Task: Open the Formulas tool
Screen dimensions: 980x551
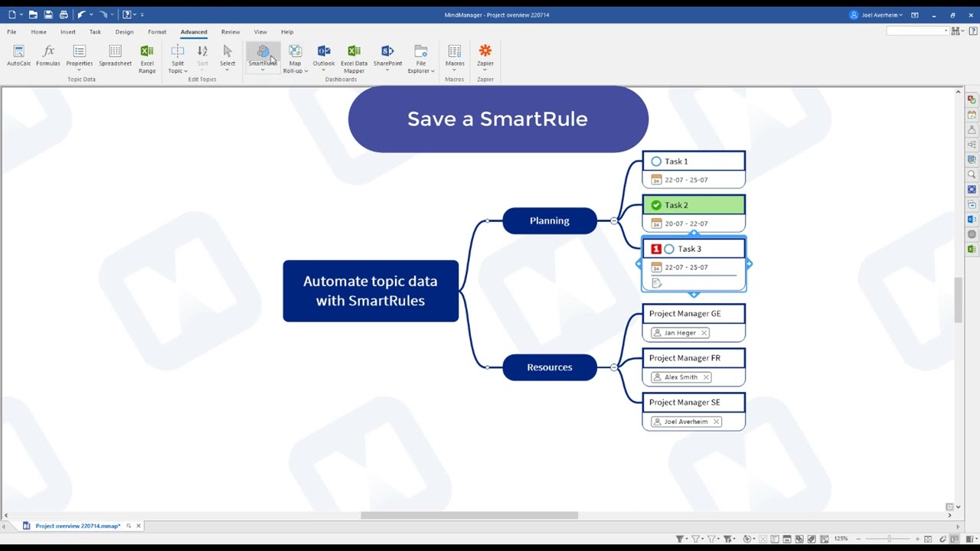Action: (x=48, y=56)
